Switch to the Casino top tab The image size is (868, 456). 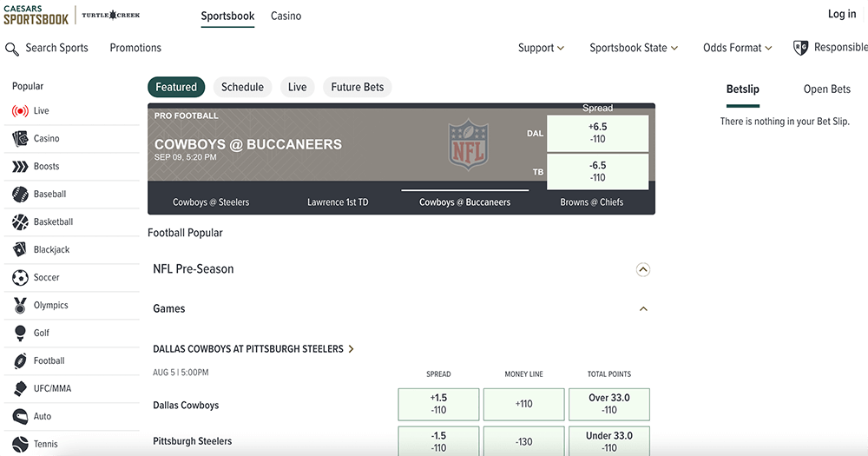286,16
